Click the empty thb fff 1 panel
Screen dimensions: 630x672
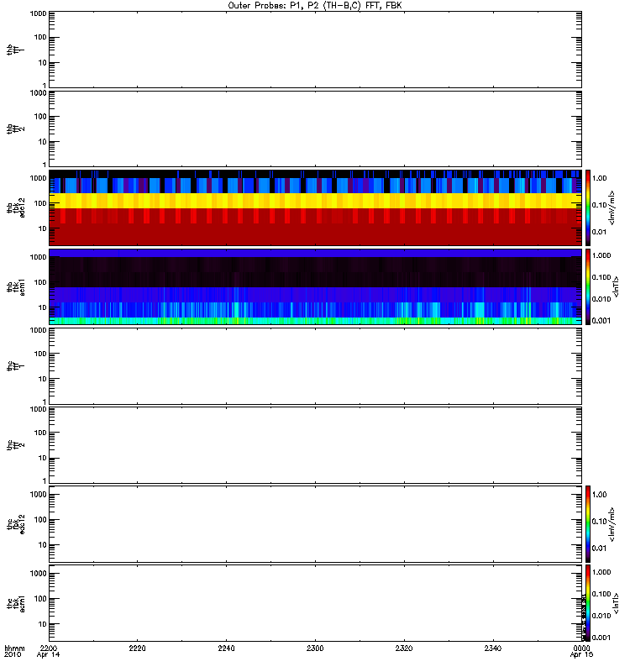point(315,50)
